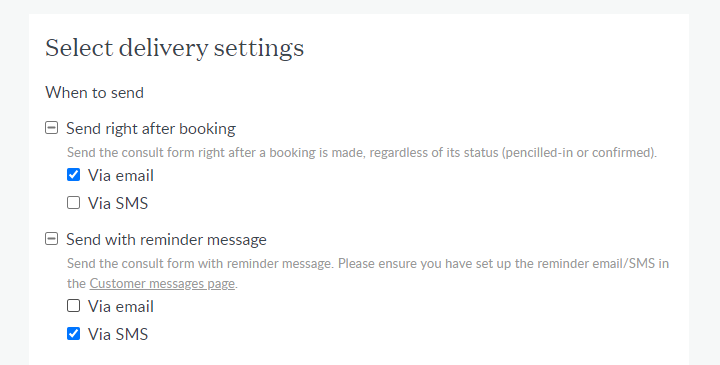This screenshot has height=365, width=720.
Task: Click 'Send the consult form with reminder message' text
Action: 200,264
